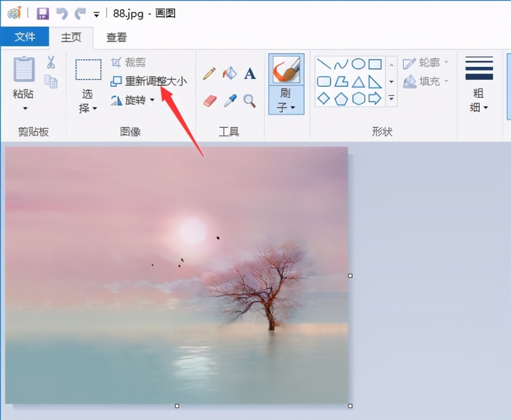Select the Eraser tool
This screenshot has width=511, height=420.
click(210, 101)
